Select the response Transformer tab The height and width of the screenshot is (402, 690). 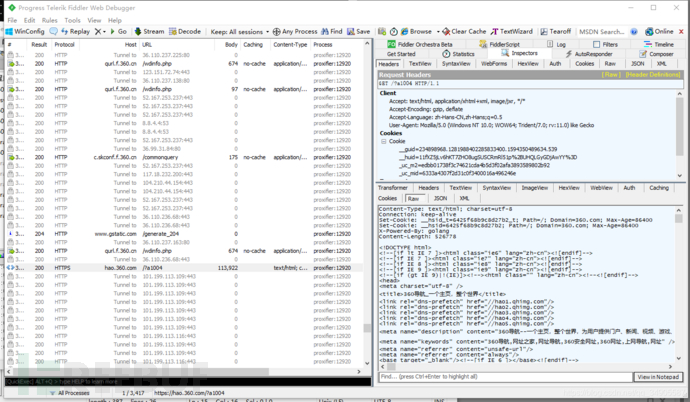pos(393,188)
